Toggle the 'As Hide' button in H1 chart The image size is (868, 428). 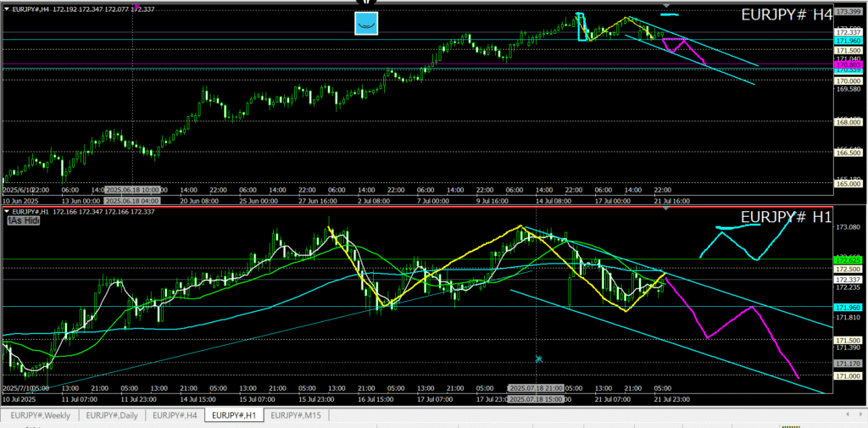[x=24, y=220]
